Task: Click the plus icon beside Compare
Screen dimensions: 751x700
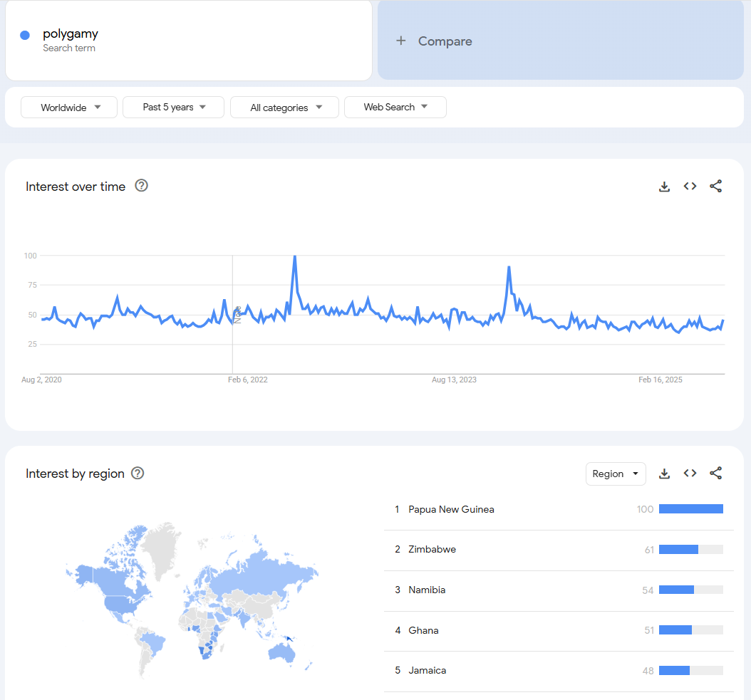Action: 401,41
